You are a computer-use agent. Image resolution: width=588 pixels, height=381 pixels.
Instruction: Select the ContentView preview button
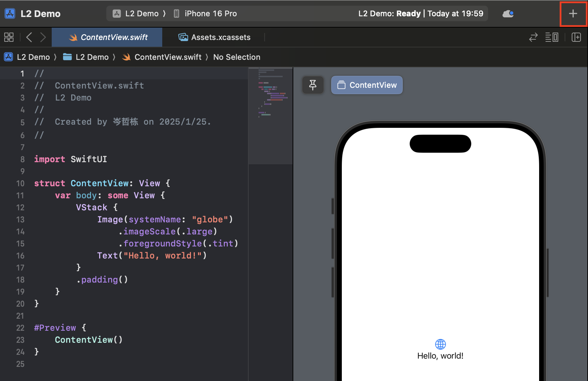pyautogui.click(x=367, y=85)
